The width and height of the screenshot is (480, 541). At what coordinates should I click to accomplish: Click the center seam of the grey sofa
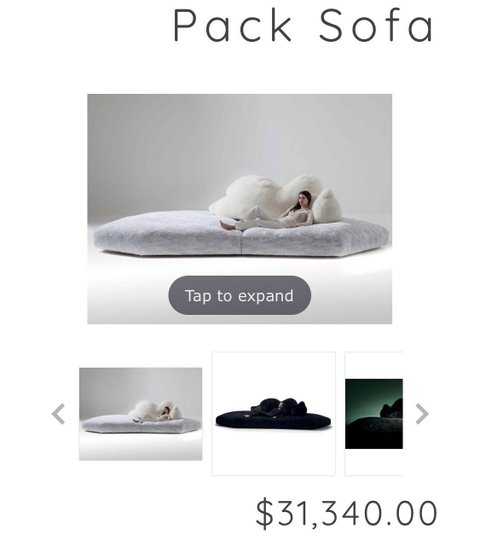click(241, 240)
